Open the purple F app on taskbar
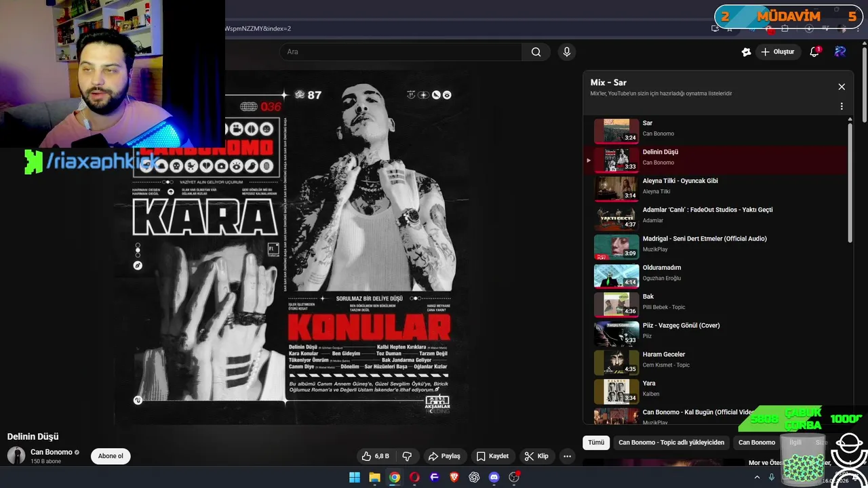868x488 pixels. [x=434, y=477]
